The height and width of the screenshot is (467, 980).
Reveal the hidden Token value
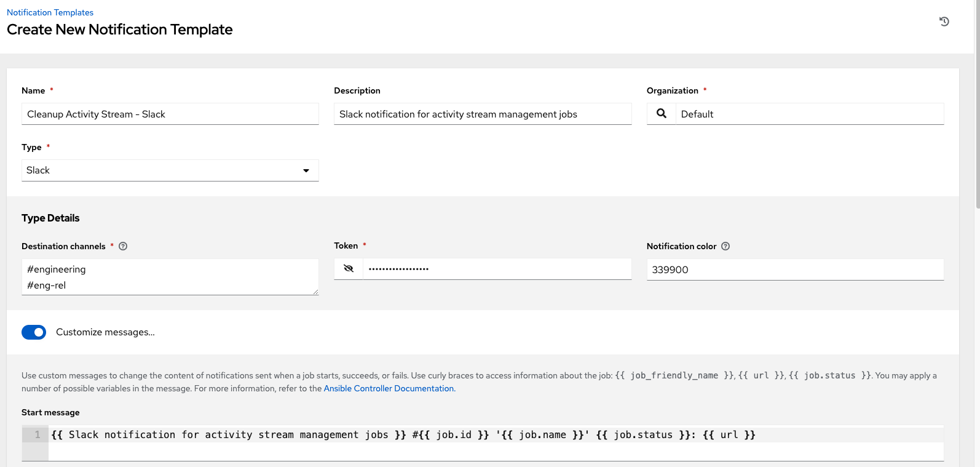pos(349,269)
